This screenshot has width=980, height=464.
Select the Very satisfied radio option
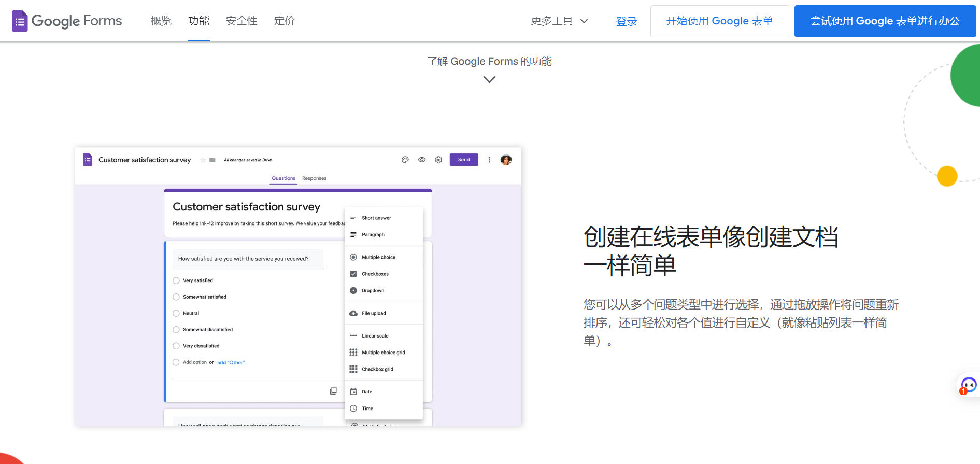(x=176, y=280)
